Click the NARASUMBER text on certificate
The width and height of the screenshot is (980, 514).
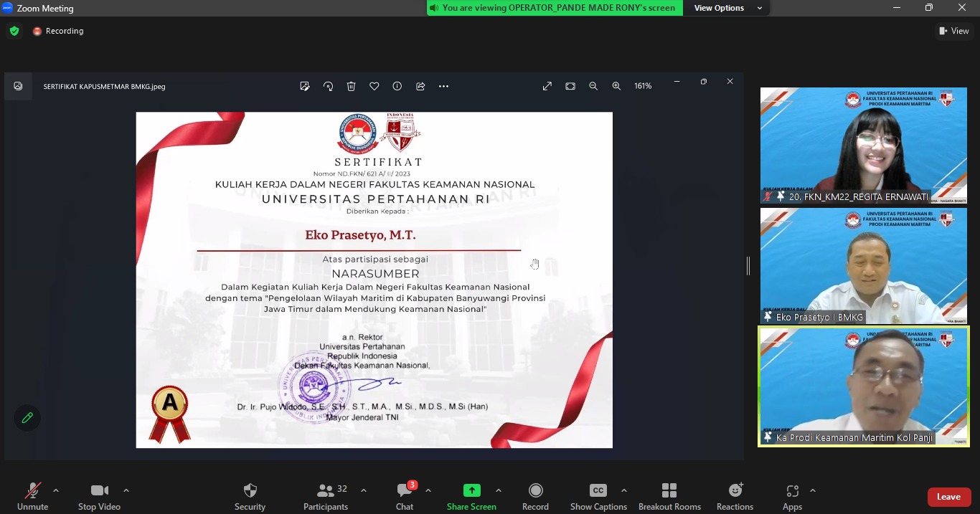click(x=375, y=274)
